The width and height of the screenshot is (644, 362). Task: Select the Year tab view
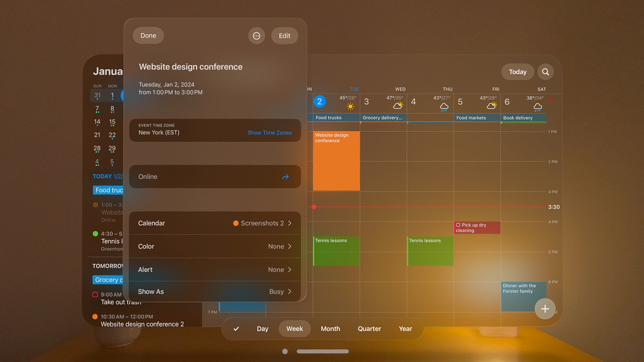(405, 328)
